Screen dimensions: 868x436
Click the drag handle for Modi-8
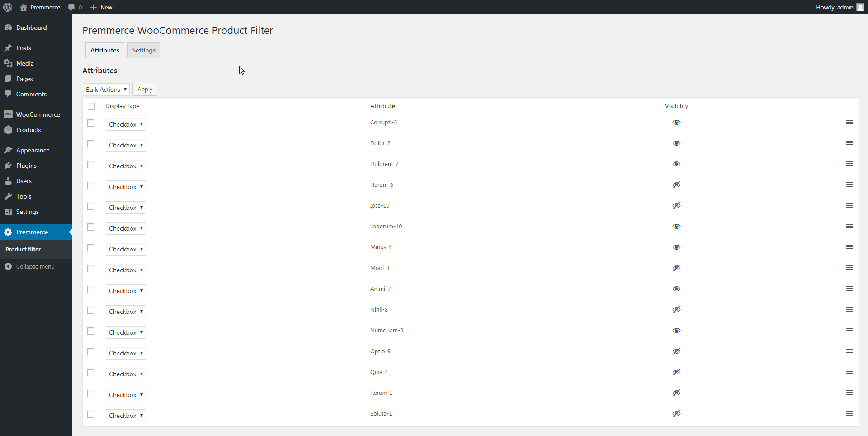click(x=849, y=268)
